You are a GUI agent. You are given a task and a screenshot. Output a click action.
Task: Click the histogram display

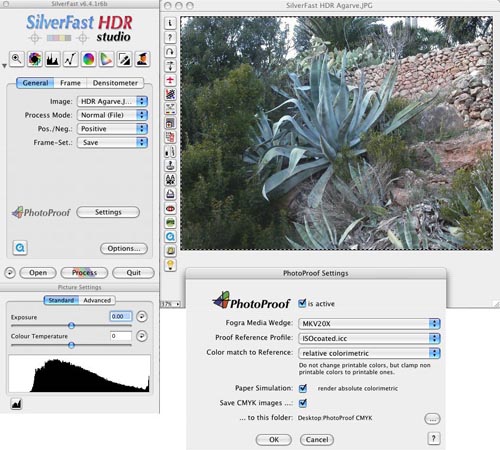(79, 374)
